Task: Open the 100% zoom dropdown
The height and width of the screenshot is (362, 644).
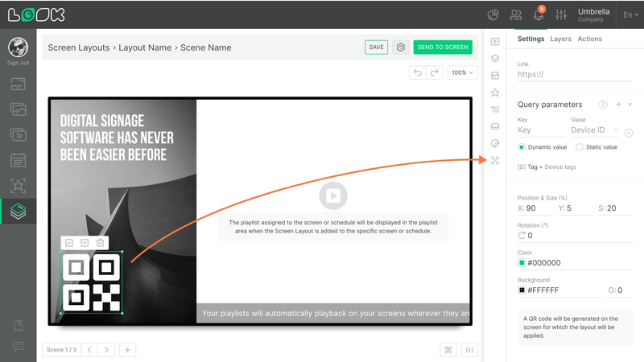Action: tap(462, 72)
